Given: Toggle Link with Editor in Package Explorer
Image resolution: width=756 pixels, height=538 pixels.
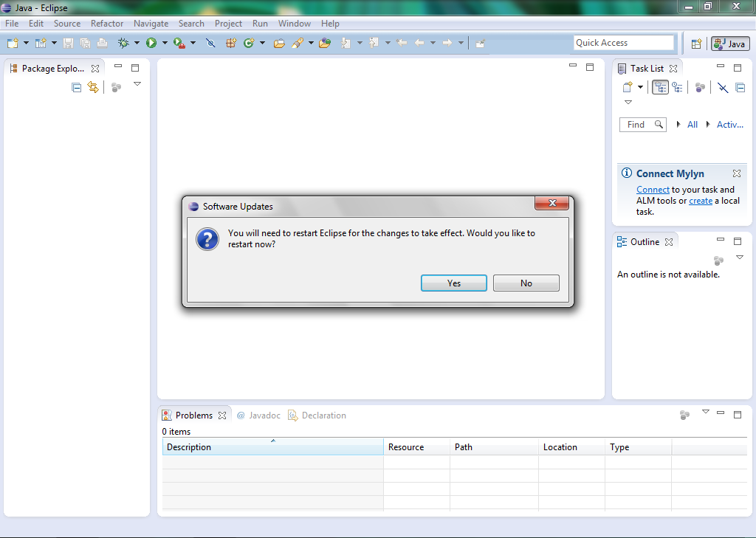Looking at the screenshot, I should coord(93,87).
